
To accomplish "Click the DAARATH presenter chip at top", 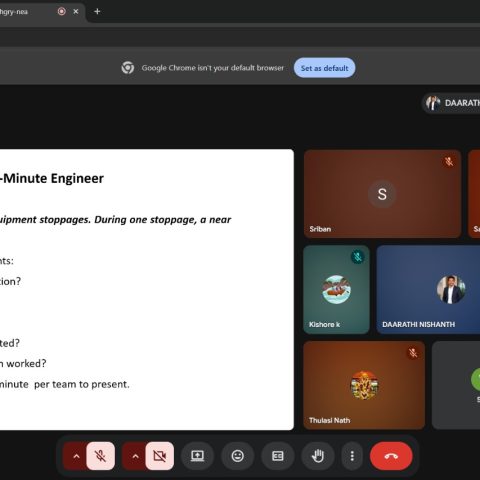I will coord(451,103).
